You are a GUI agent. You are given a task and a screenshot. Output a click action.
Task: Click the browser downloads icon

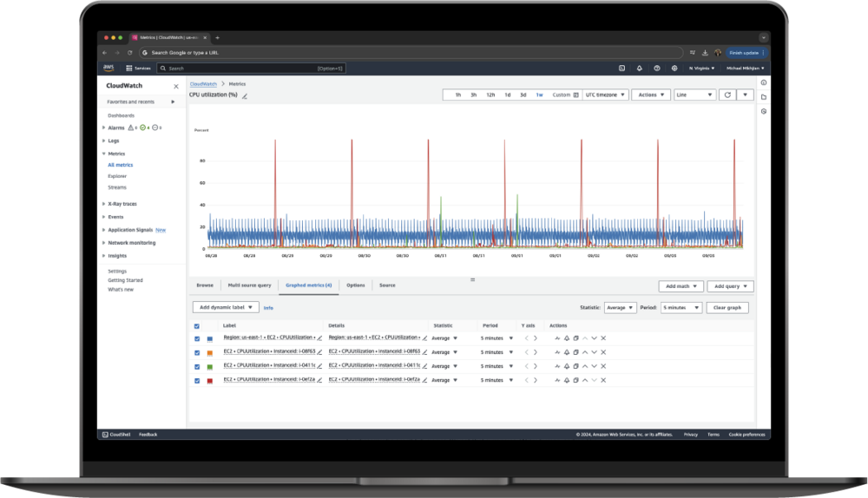tap(705, 53)
